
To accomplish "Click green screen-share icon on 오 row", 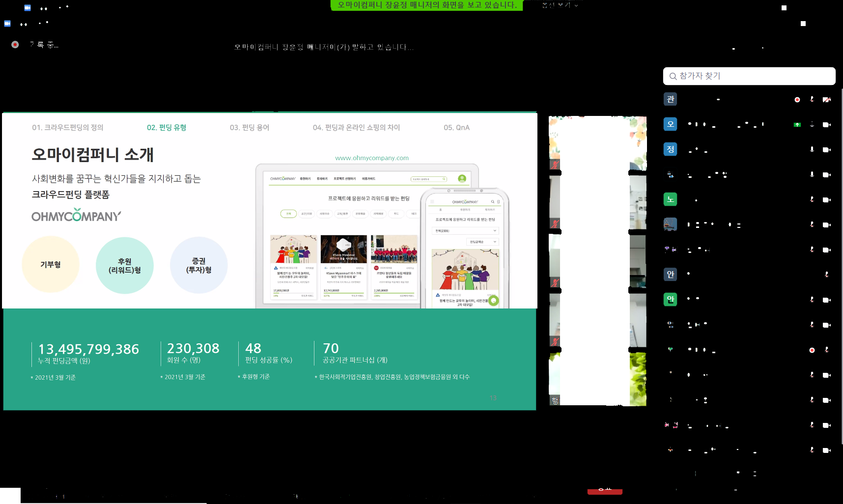I will point(797,125).
